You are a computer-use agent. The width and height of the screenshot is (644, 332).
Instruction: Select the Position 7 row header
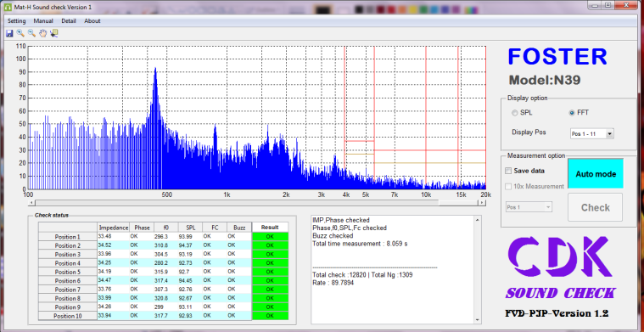click(68, 290)
